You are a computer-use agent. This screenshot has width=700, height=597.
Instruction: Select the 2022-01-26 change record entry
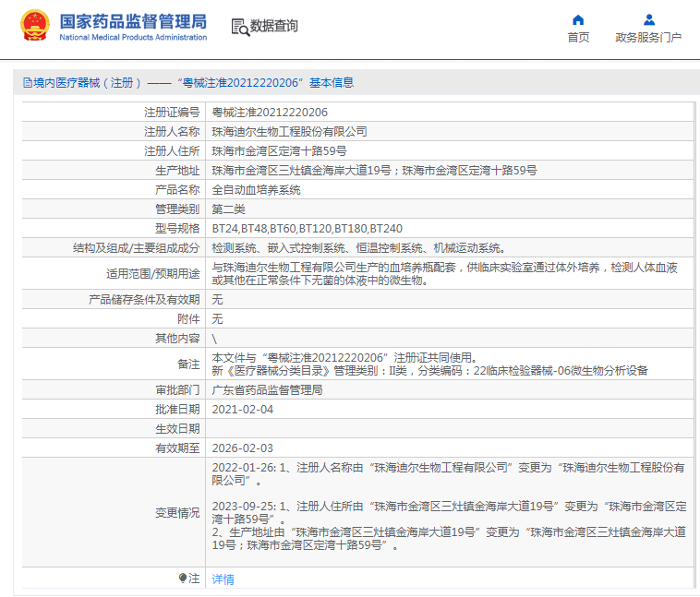[x=448, y=474]
